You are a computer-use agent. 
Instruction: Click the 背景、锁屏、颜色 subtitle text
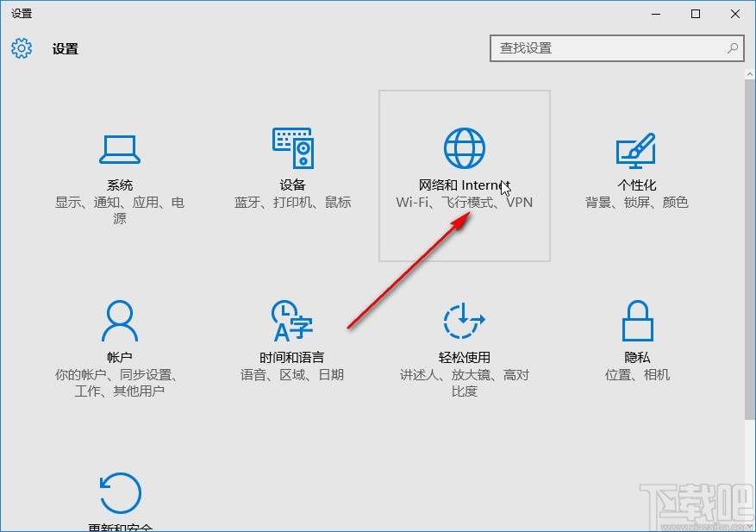tap(635, 202)
